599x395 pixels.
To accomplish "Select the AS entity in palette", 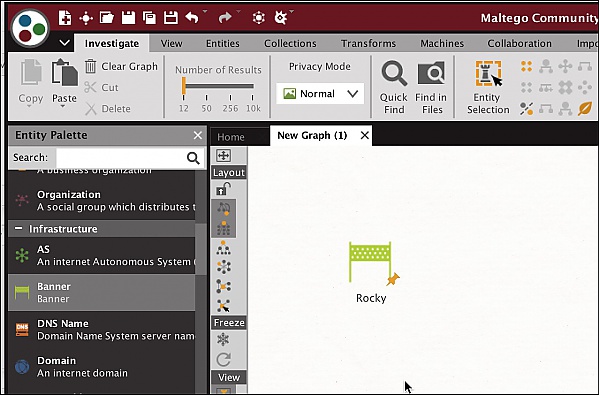I will pyautogui.click(x=102, y=256).
